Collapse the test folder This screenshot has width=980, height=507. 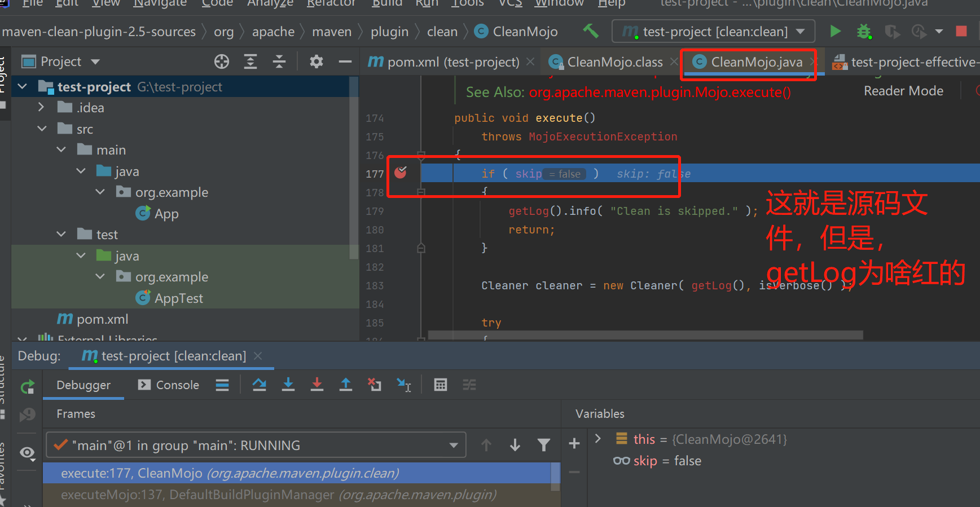point(61,234)
